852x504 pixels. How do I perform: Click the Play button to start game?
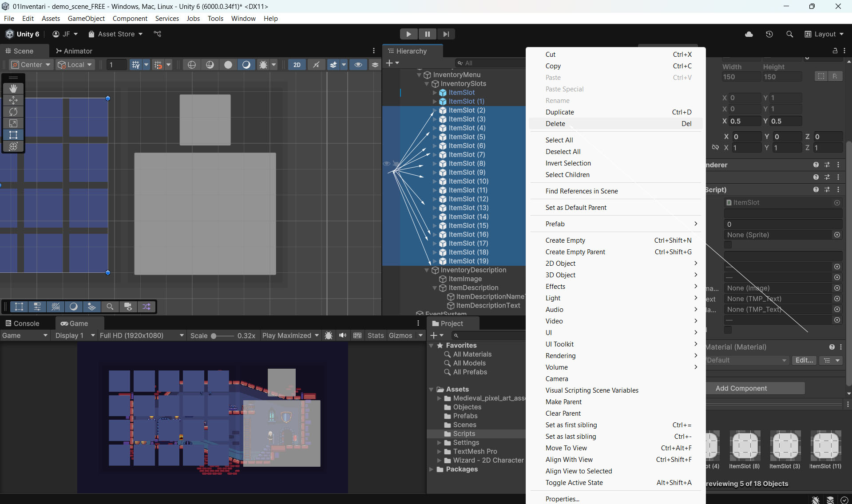(408, 34)
